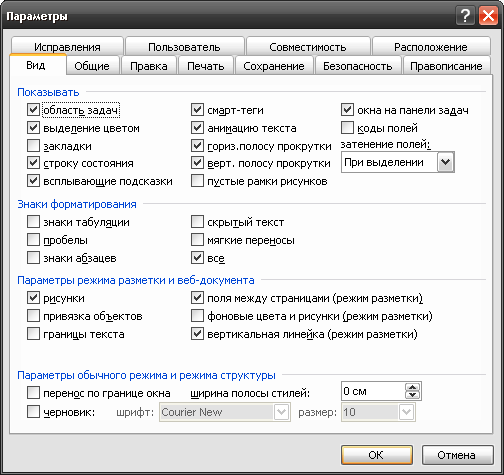Toggle the закладки checkbox

33,146
